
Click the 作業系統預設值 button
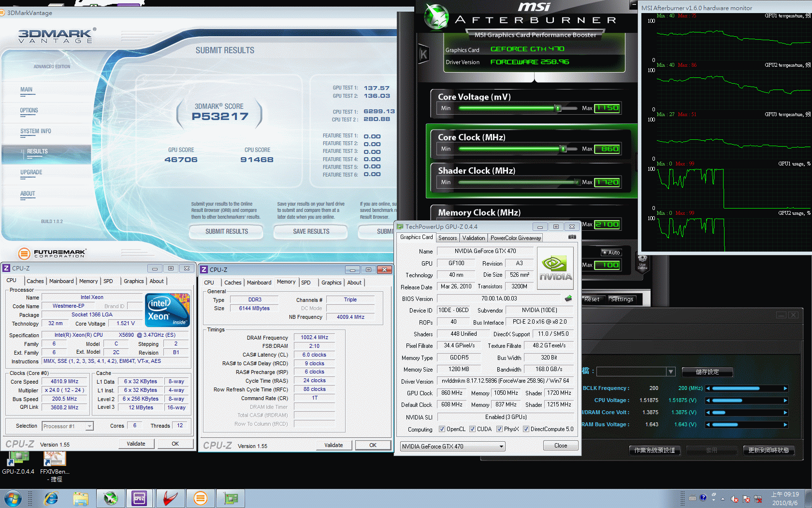(655, 450)
